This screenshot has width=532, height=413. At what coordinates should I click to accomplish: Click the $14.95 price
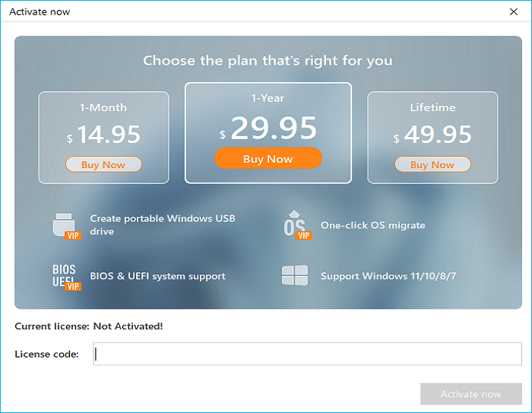click(x=103, y=135)
